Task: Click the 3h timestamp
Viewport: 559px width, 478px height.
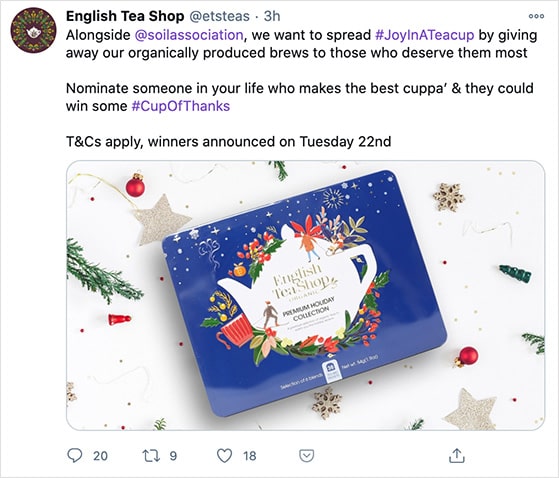Action: tap(272, 16)
